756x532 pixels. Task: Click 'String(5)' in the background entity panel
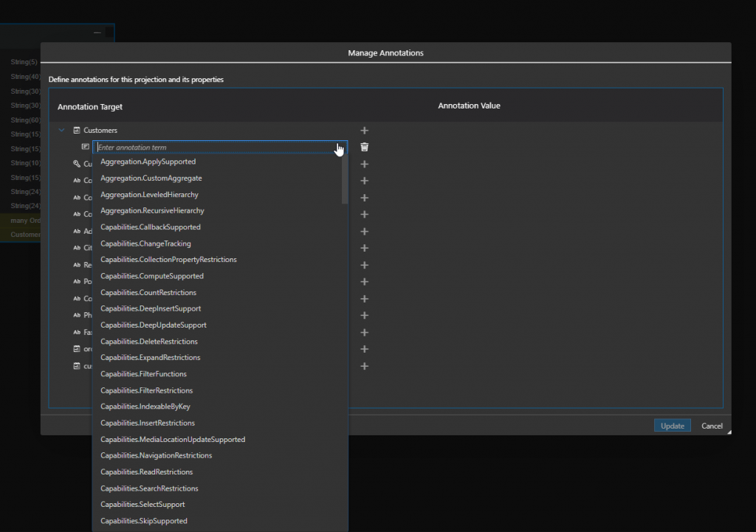[x=24, y=62]
